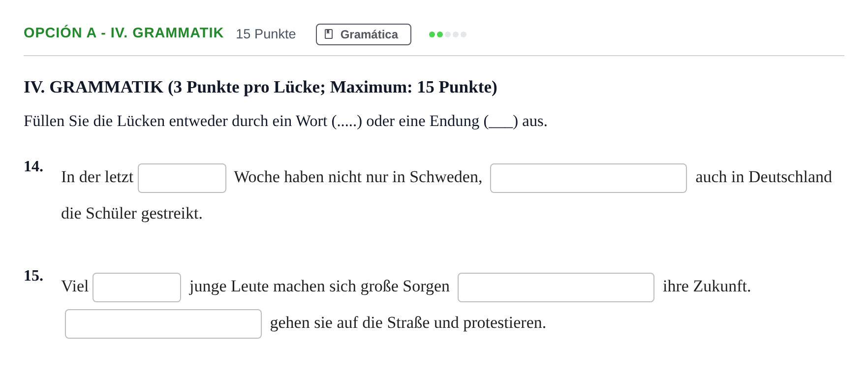The image size is (868, 383).
Task: Select the first green difficulty dot
Action: pyautogui.click(x=432, y=34)
